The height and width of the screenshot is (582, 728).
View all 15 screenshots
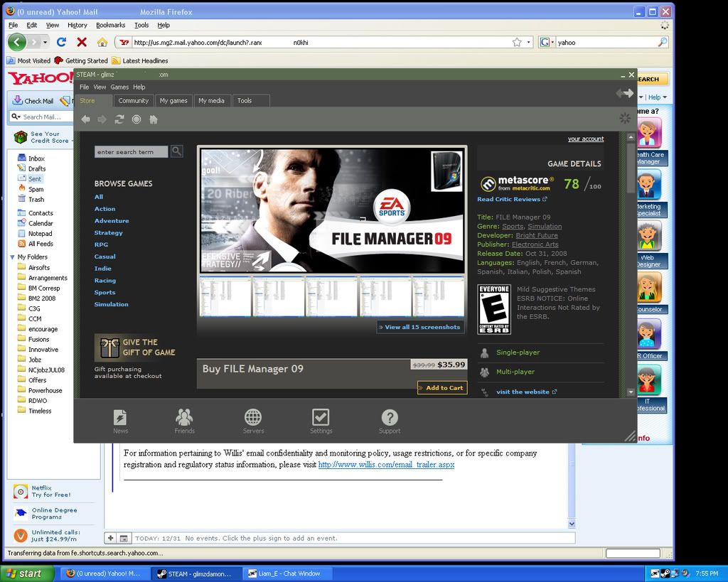(x=419, y=327)
